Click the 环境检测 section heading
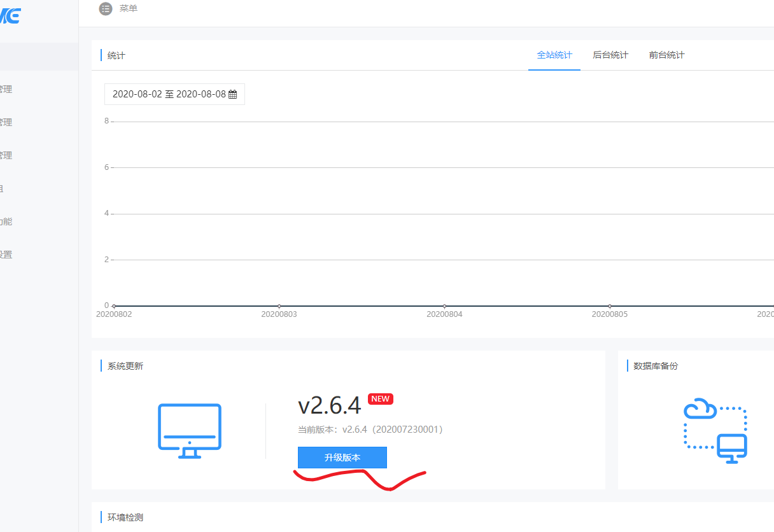774x532 pixels. (125, 517)
